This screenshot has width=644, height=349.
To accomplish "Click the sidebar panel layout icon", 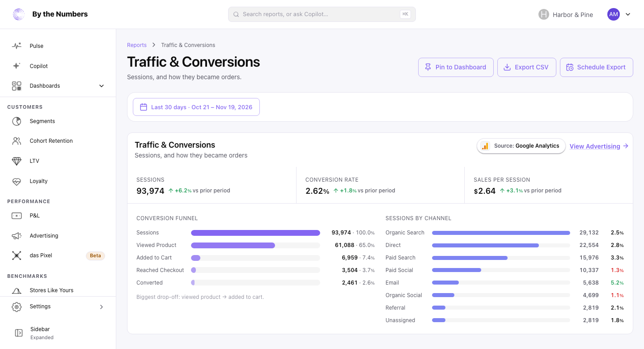I will point(19,333).
